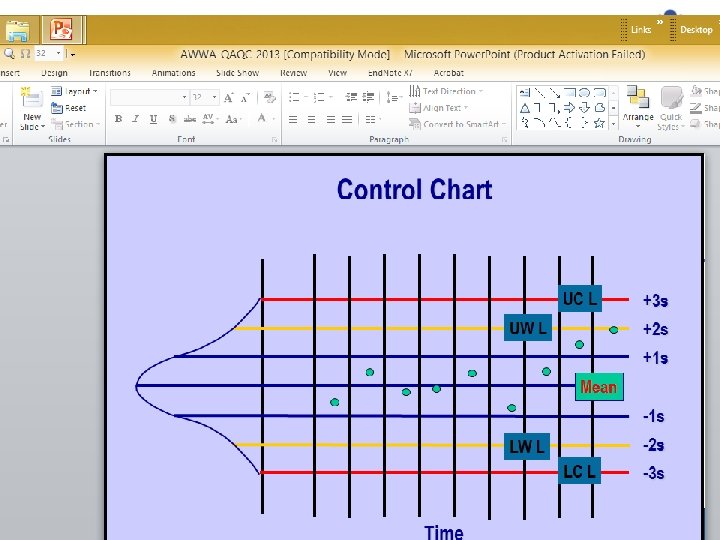Screen dimensions: 720x540
Task: Open the Columns option
Action: 373,119
